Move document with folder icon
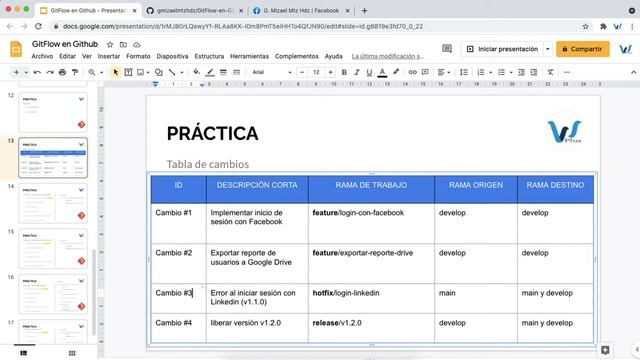The height and width of the screenshot is (360, 640). click(x=123, y=44)
